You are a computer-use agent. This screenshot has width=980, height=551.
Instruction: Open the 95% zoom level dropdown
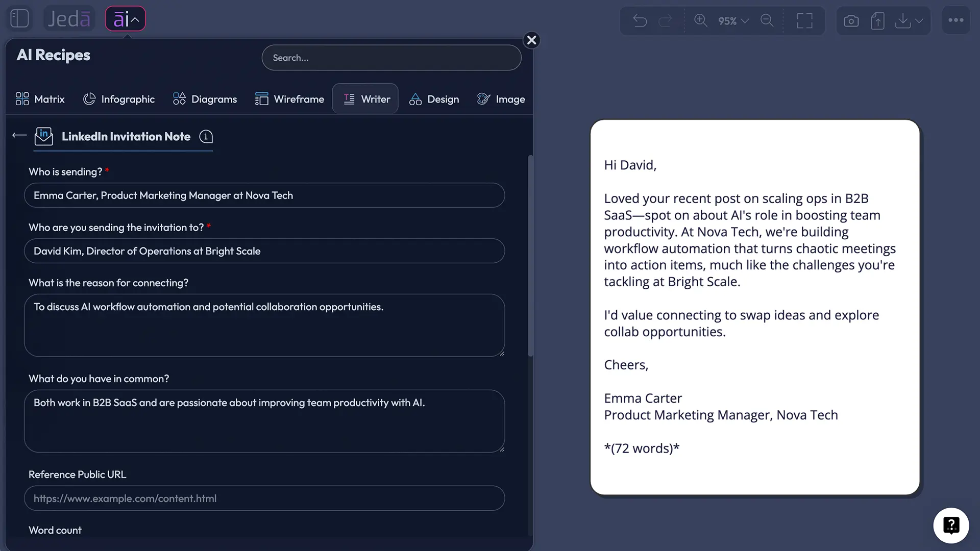point(733,21)
